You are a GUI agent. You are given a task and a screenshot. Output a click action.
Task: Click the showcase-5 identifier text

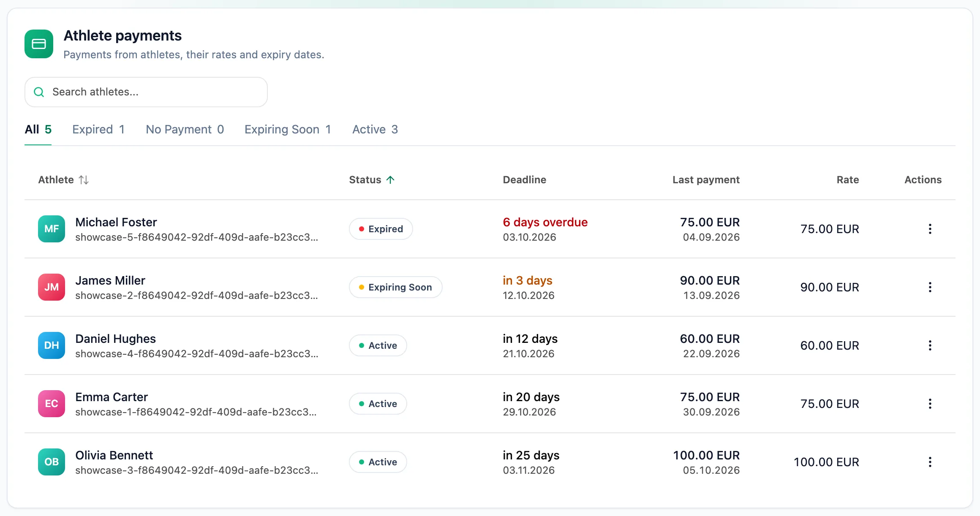(x=197, y=237)
